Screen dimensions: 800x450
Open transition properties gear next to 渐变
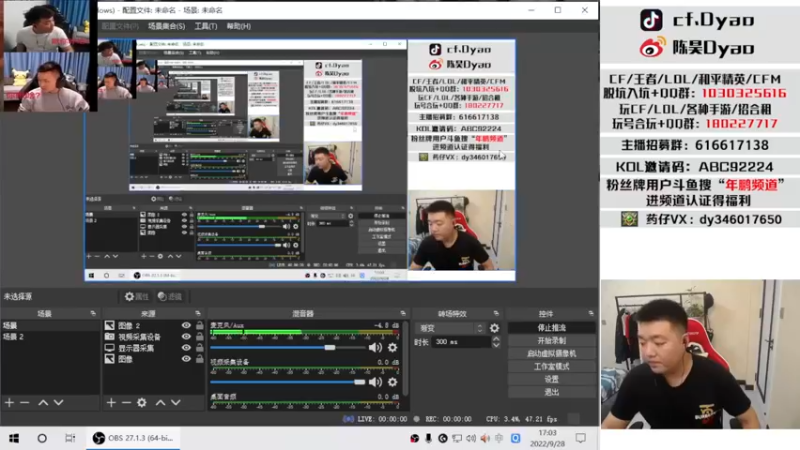(x=494, y=328)
